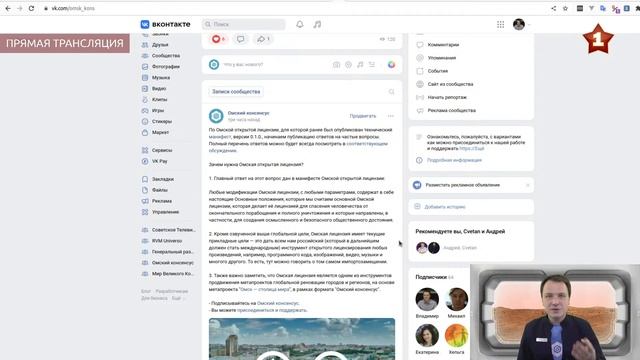Attach music to the new post
640x360 pixels.
tap(360, 64)
